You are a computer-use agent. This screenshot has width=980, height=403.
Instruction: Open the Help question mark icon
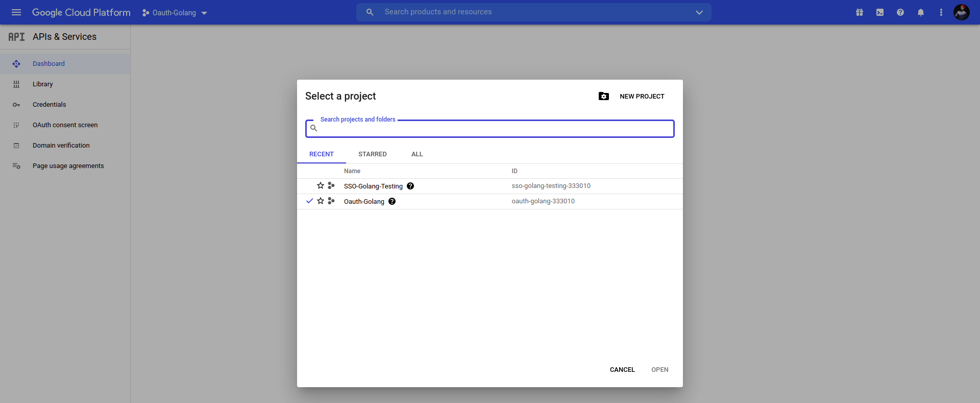click(900, 12)
